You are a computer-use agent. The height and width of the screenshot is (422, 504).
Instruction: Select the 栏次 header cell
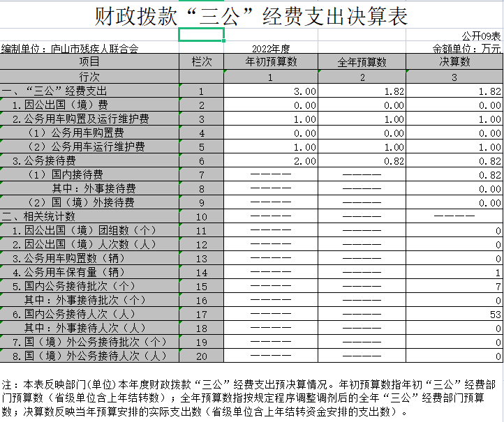(202, 62)
